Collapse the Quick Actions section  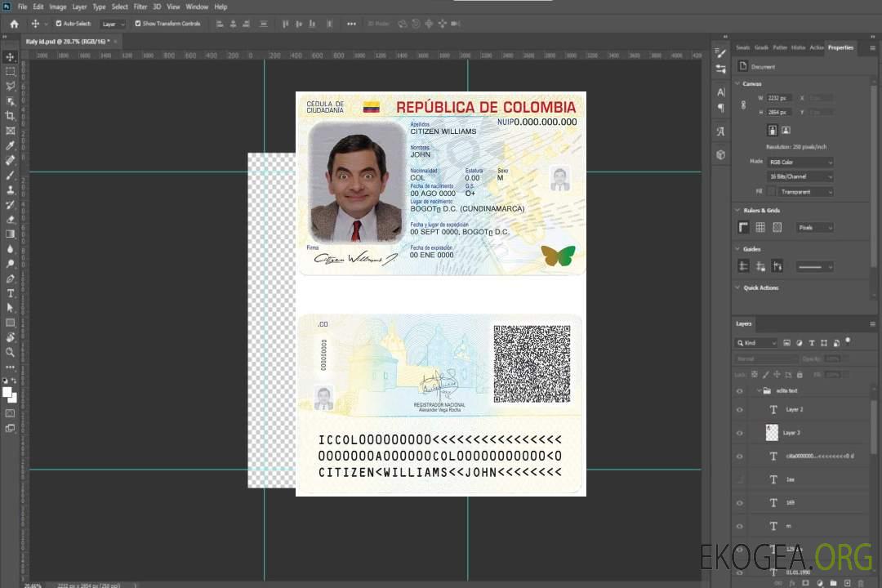coord(737,287)
